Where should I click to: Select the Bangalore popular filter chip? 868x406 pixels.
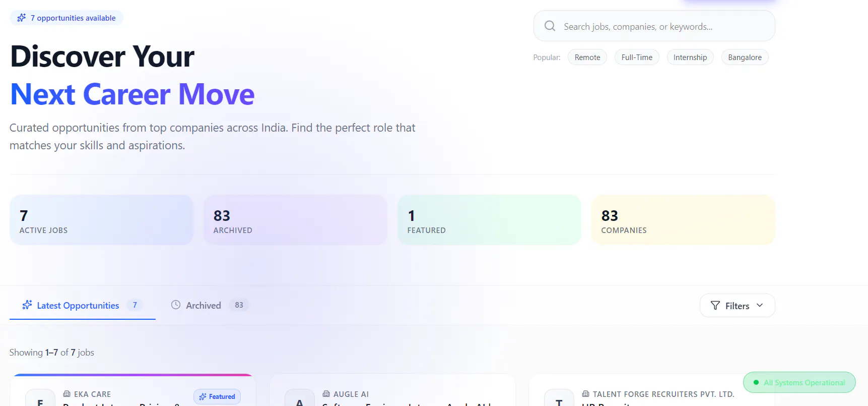click(x=745, y=57)
